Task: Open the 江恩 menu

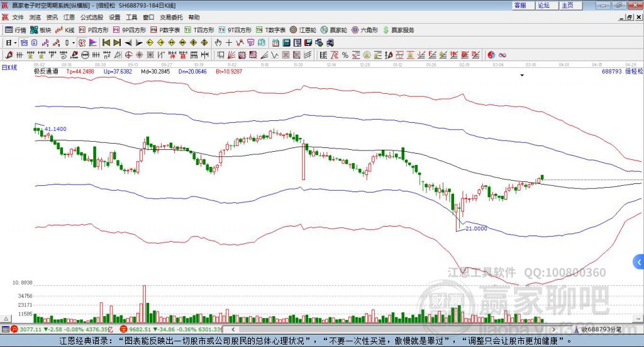Action: [x=69, y=17]
